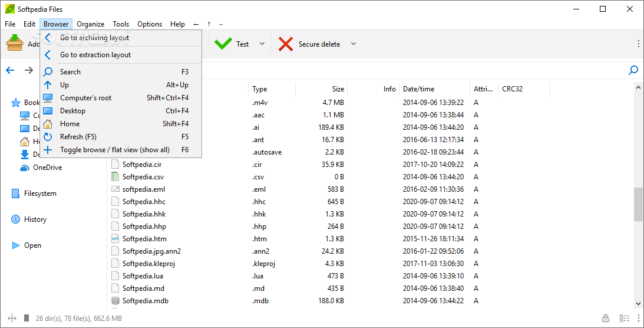Sort by the Attributes column header
Screen dimensions: 644x328
[483, 88]
